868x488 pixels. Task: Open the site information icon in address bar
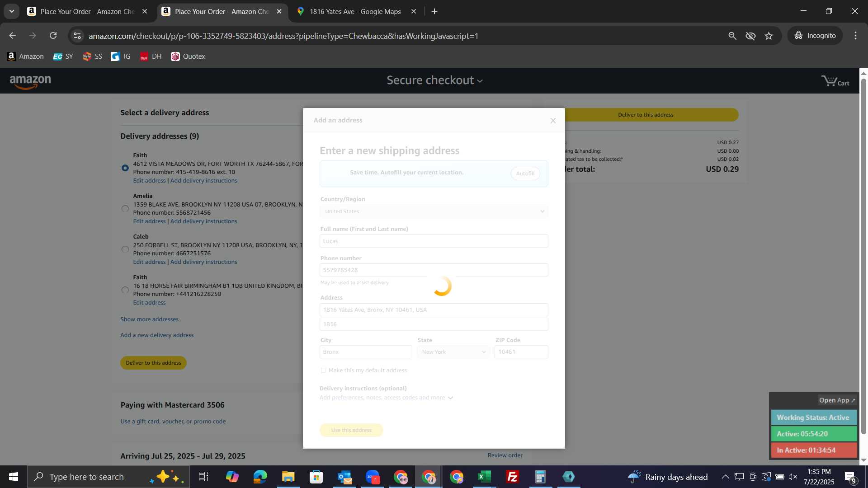click(x=77, y=36)
